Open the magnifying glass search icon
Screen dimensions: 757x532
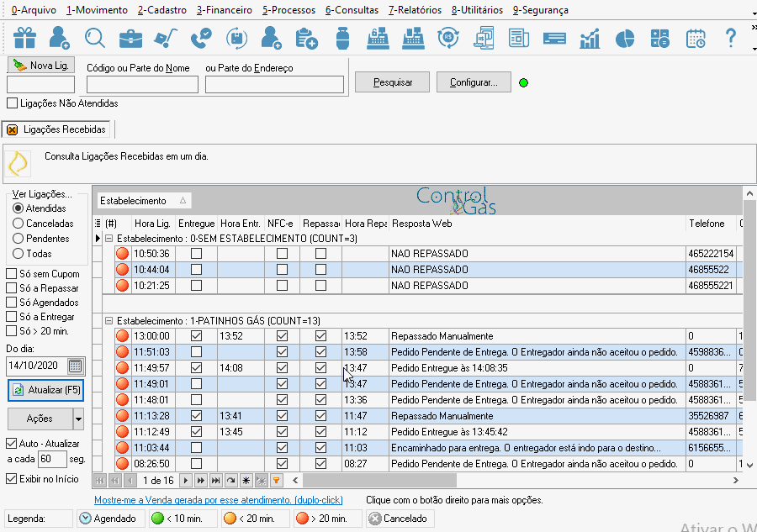pyautogui.click(x=94, y=38)
